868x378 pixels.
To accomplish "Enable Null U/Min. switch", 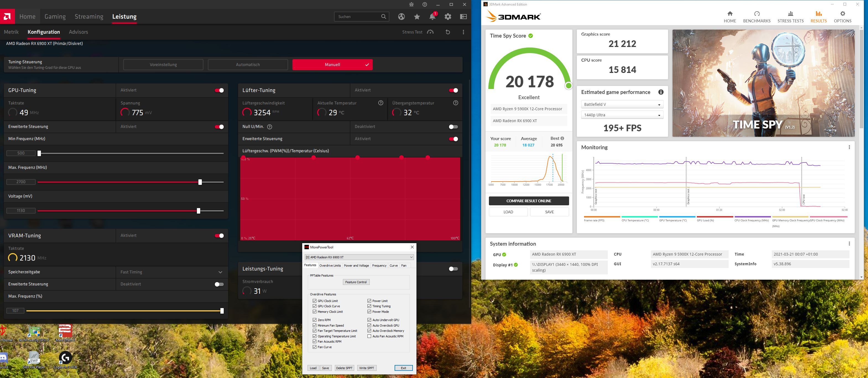I will (x=453, y=127).
